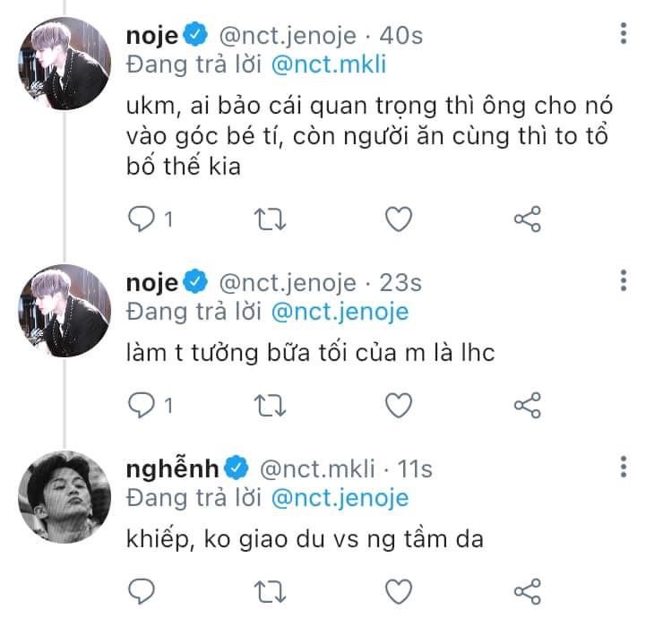This screenshot has width=672, height=618.
Task: Reply to the 40s noje tweet
Action: coord(142,219)
